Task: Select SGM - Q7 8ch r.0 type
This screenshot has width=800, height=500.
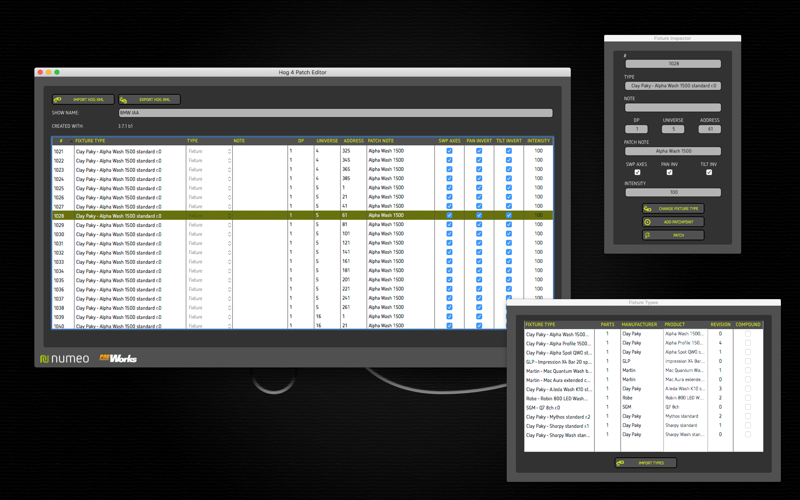Action: pos(643,407)
